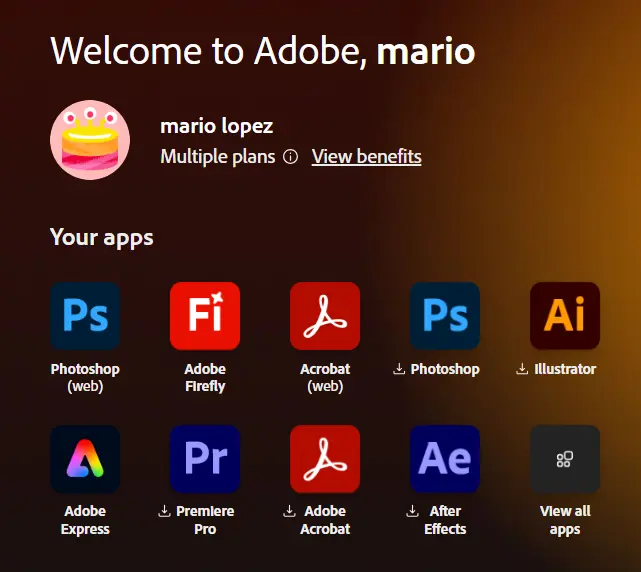Click the info icon beside Multiple plans
This screenshot has width=641, height=572.
290,157
